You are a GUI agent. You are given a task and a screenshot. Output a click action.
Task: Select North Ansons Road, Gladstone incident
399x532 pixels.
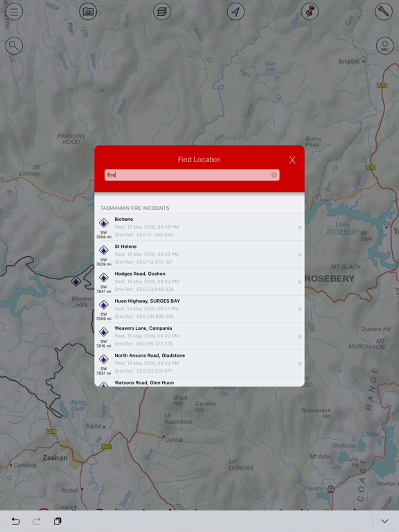(x=199, y=364)
